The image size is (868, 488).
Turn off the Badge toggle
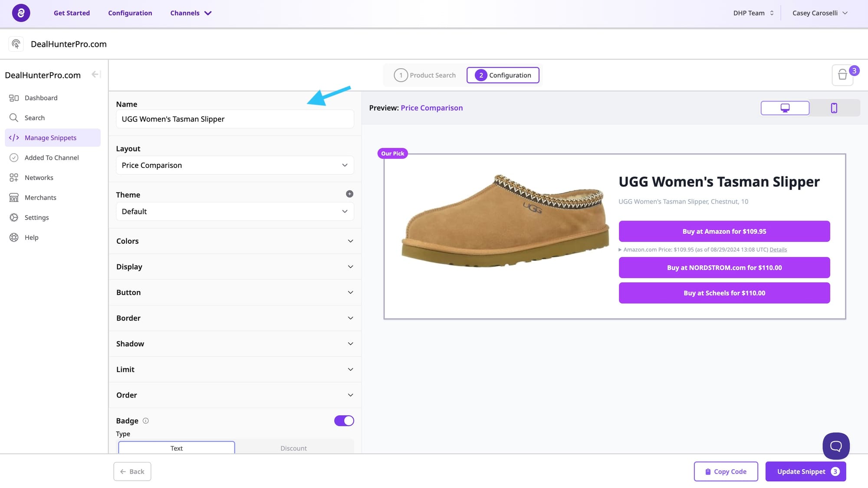[344, 421]
